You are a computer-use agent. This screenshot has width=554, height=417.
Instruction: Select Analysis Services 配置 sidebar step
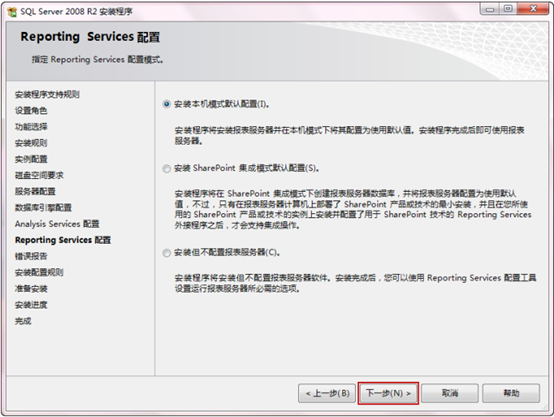pyautogui.click(x=57, y=224)
